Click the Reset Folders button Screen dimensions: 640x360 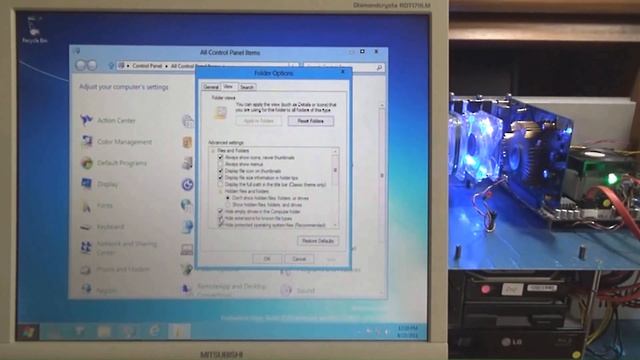click(x=311, y=121)
